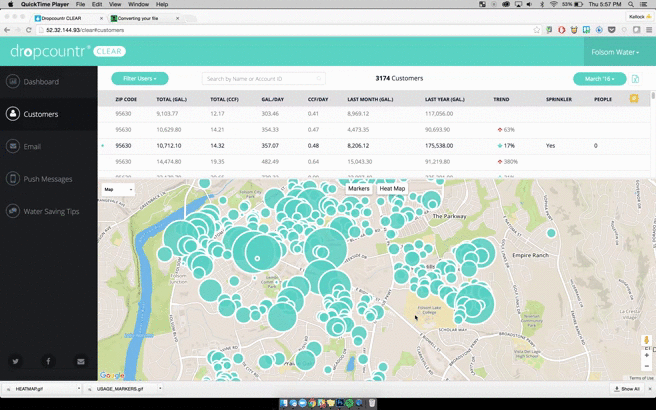The width and height of the screenshot is (656, 410).
Task: Click the Twitter icon in sidebar footer
Action: pos(15,361)
